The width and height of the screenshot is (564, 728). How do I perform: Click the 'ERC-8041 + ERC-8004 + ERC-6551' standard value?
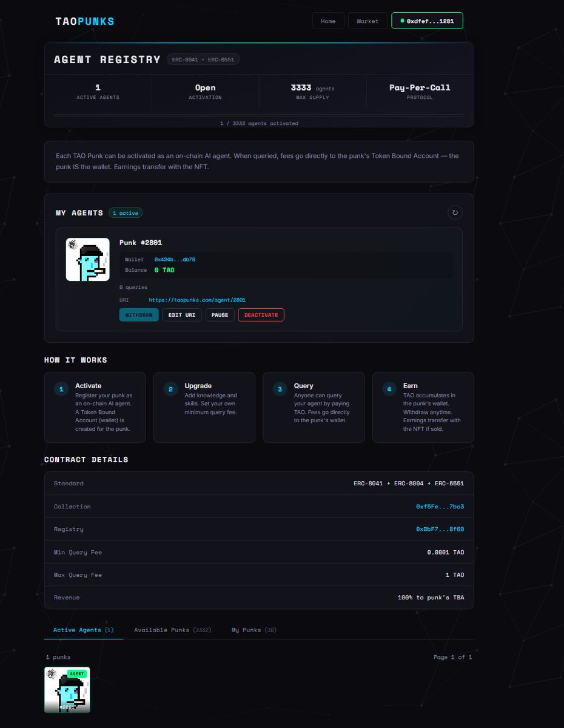point(409,484)
